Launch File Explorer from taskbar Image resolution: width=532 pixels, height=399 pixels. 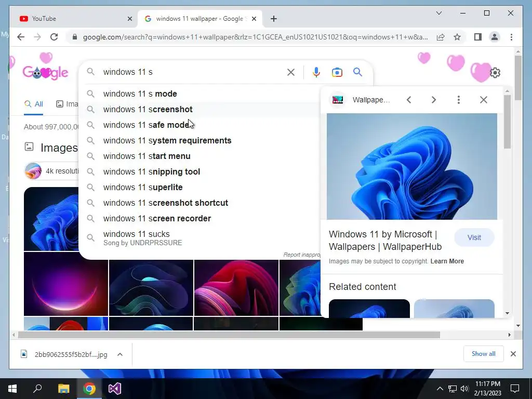click(63, 389)
